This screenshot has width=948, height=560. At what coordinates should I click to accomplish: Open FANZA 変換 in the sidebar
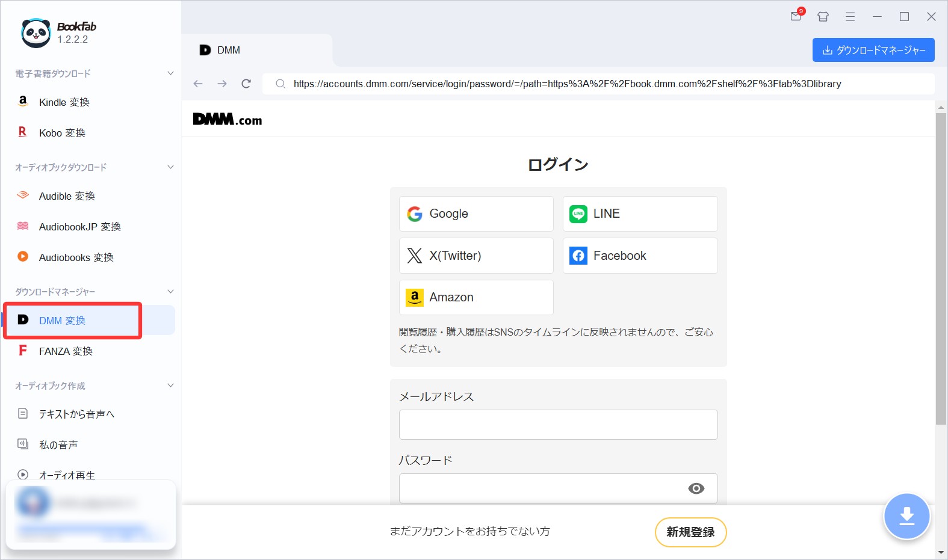coord(66,351)
